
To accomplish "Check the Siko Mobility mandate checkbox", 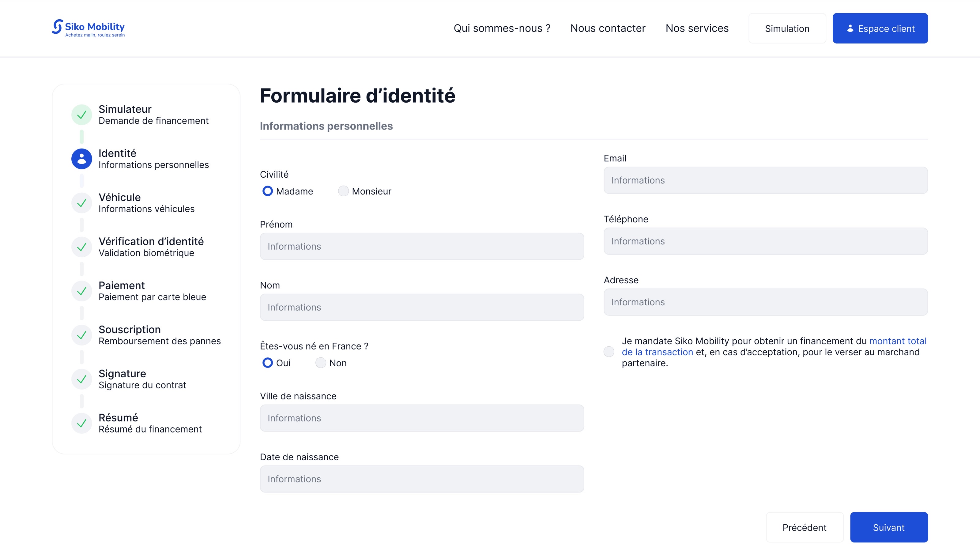I will click(x=609, y=352).
